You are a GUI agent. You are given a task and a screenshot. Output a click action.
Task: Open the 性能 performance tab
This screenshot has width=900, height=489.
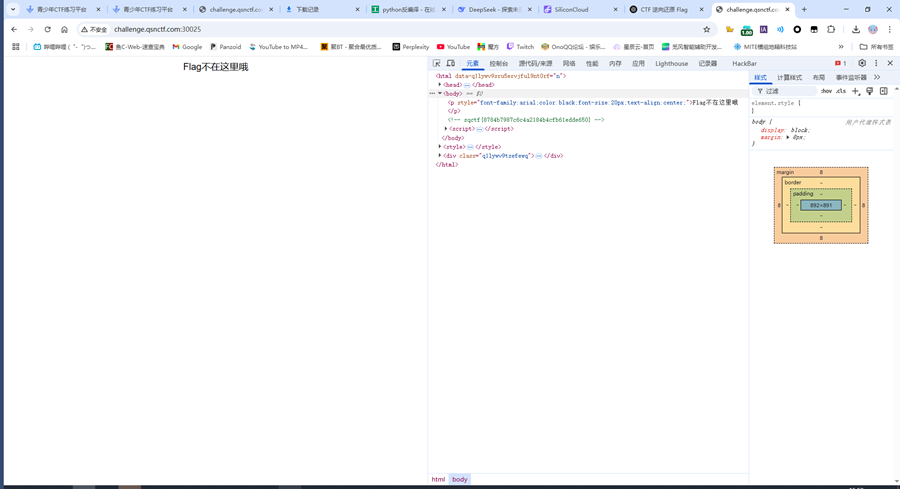tap(592, 64)
